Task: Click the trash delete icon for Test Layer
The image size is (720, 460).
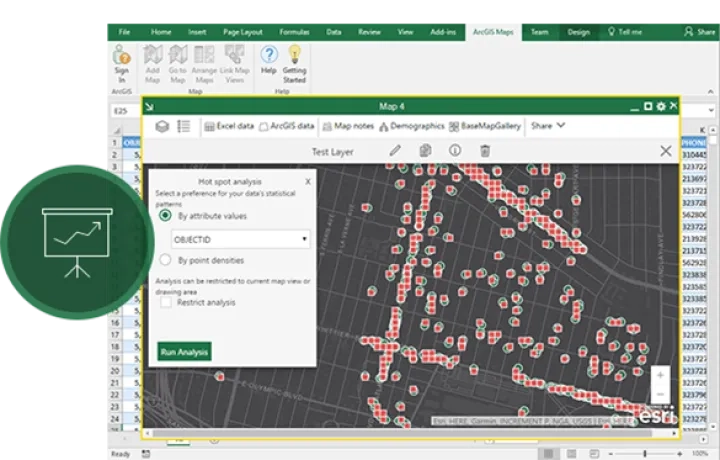Action: pos(485,151)
